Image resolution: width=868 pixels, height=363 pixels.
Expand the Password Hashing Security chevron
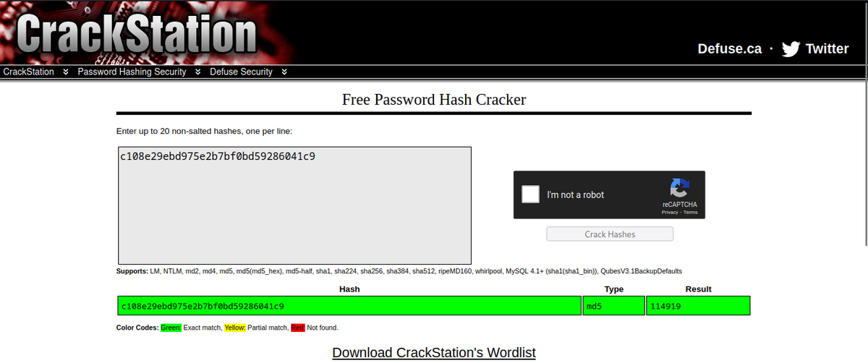(x=198, y=72)
